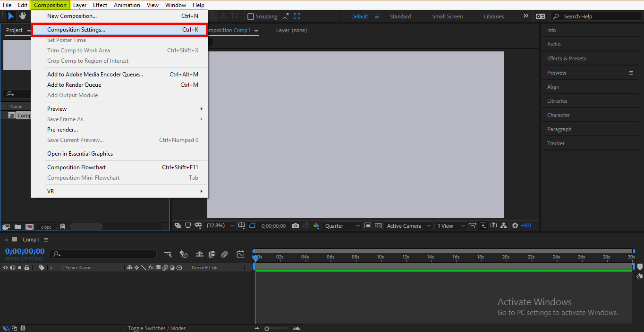
Task: Click the current time display field
Action: coord(25,251)
